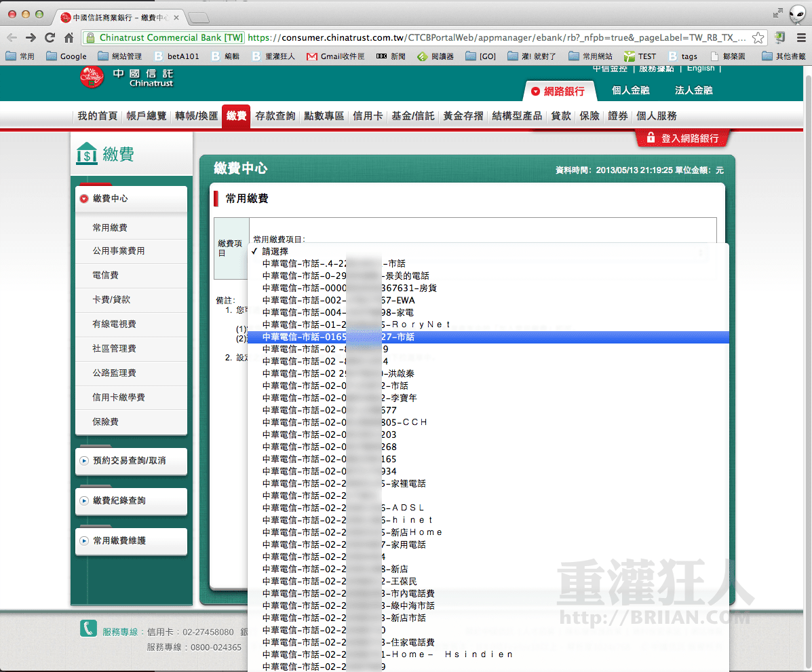
Task: Open the BBC 新聞 bookmark
Action: click(x=391, y=56)
